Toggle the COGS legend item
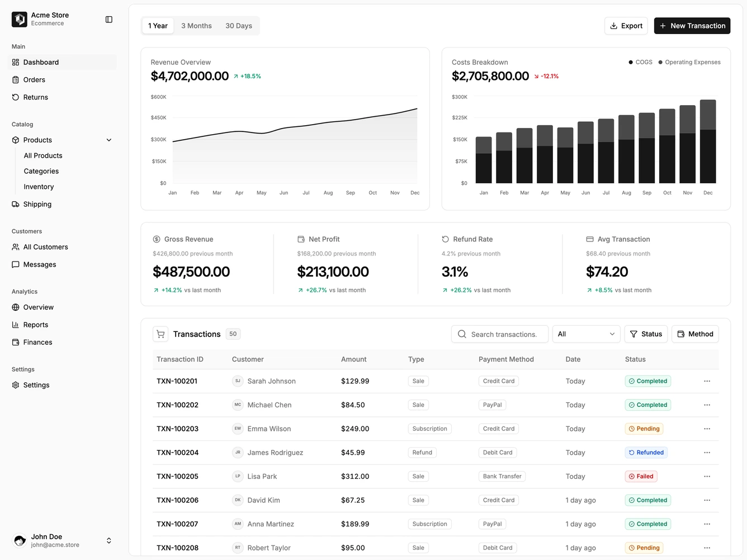 click(x=641, y=63)
